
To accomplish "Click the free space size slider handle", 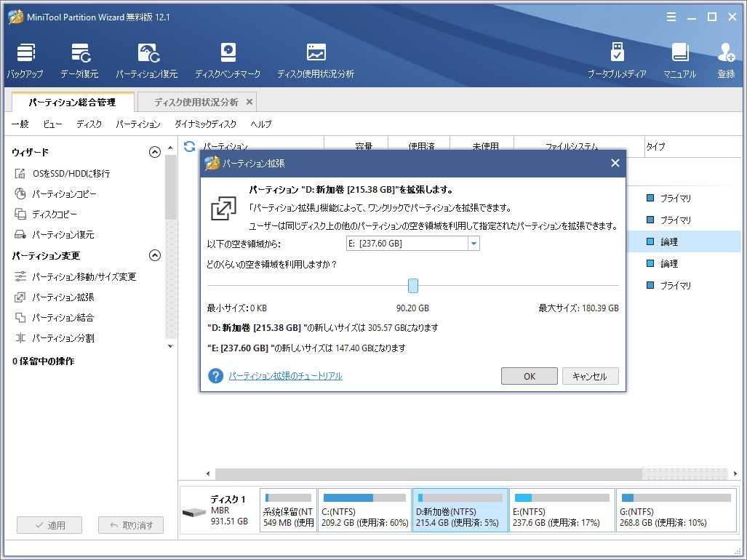I will (x=413, y=286).
